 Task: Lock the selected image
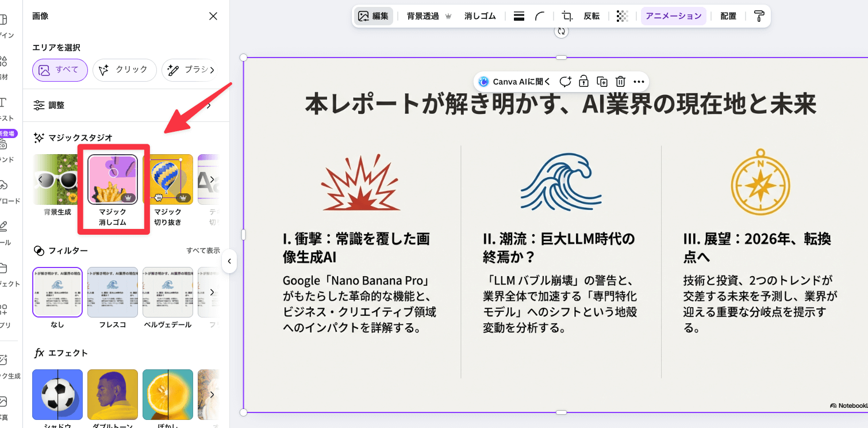click(x=583, y=82)
